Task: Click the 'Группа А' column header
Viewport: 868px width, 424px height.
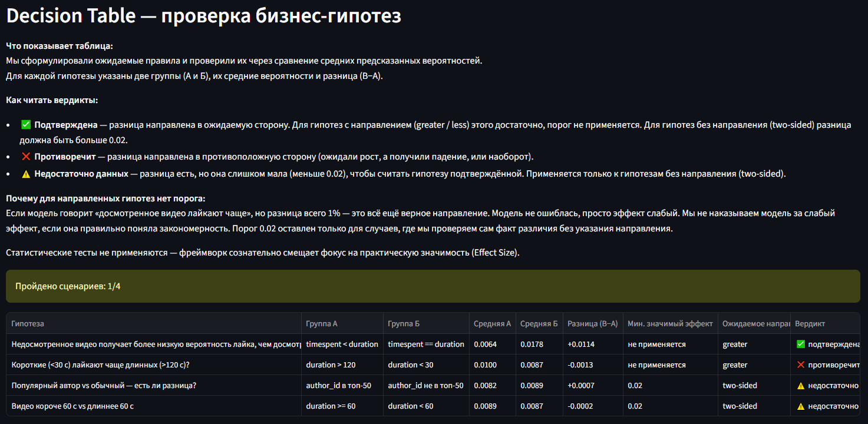Action: [x=342, y=324]
